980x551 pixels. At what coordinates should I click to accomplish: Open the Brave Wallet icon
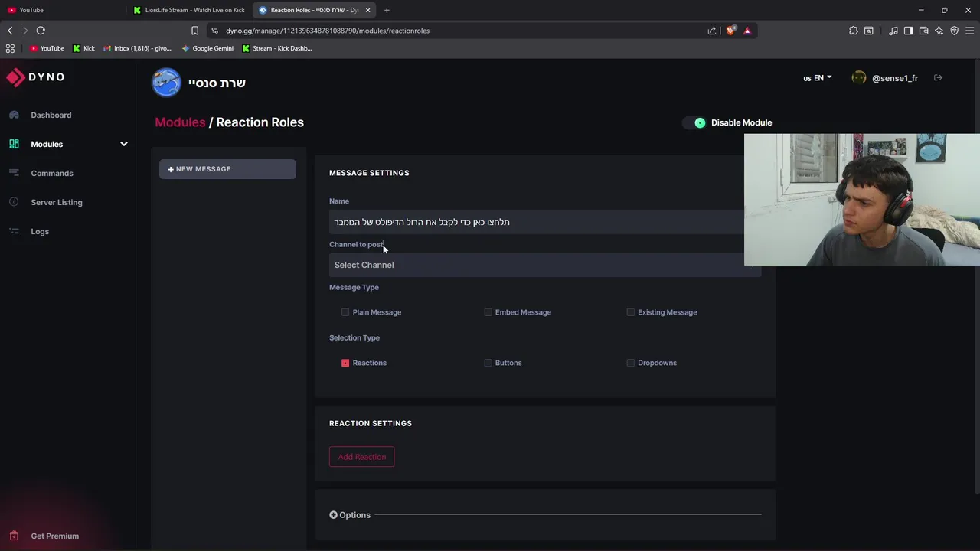(x=923, y=31)
